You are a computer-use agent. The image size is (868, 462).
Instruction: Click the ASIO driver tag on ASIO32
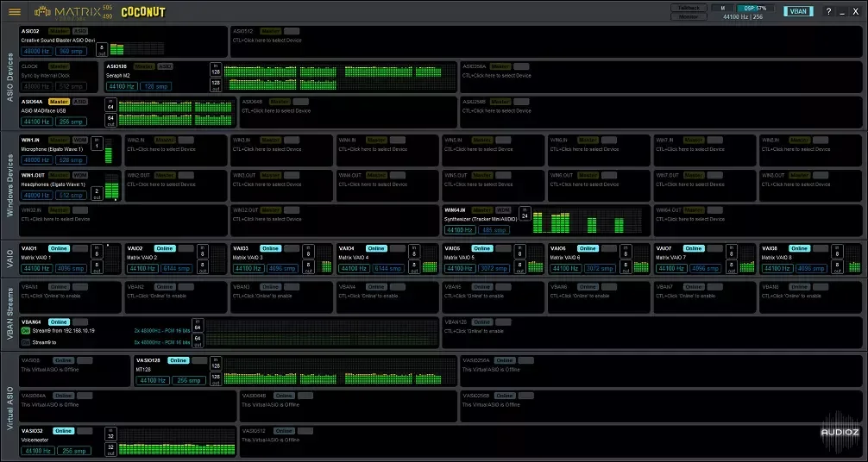point(80,32)
